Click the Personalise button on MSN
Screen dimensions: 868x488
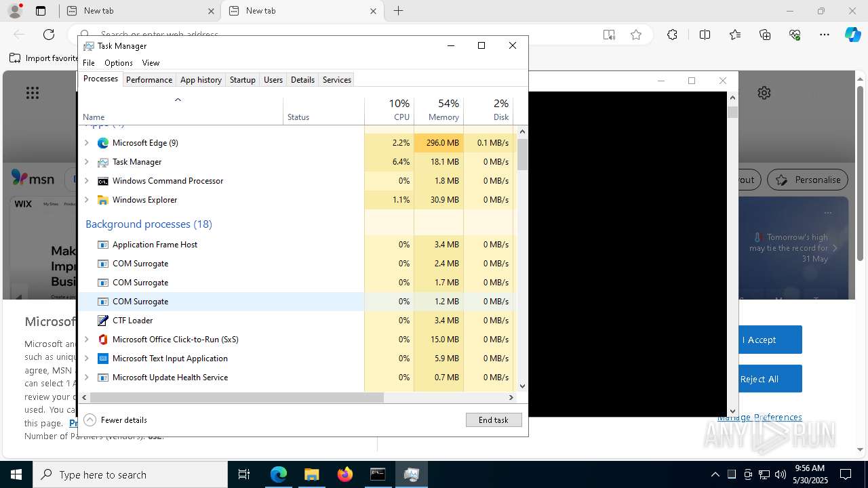point(808,180)
